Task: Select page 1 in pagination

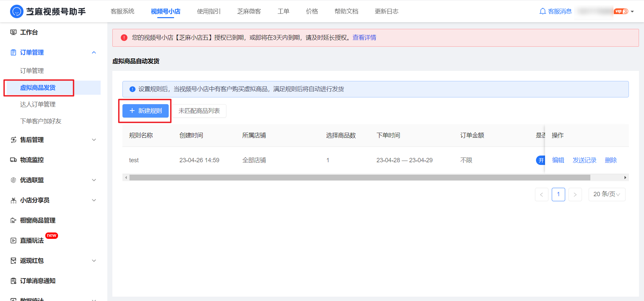Action: [x=558, y=195]
